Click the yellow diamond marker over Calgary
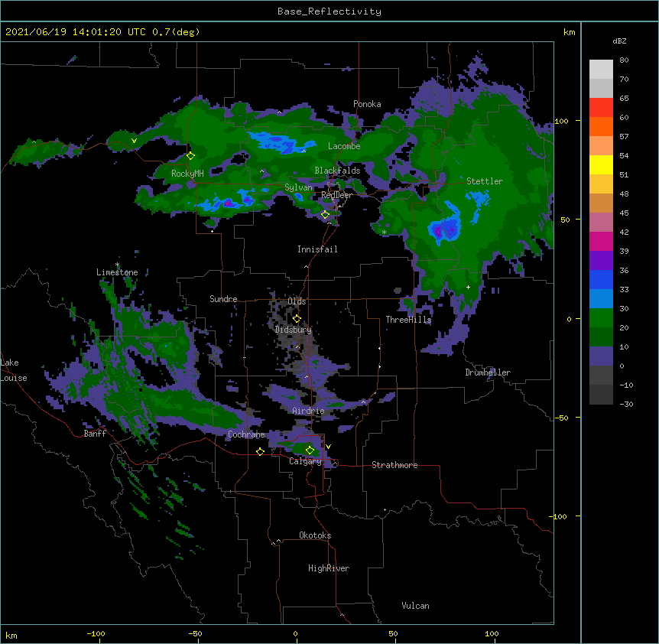The image size is (659, 644). point(310,450)
